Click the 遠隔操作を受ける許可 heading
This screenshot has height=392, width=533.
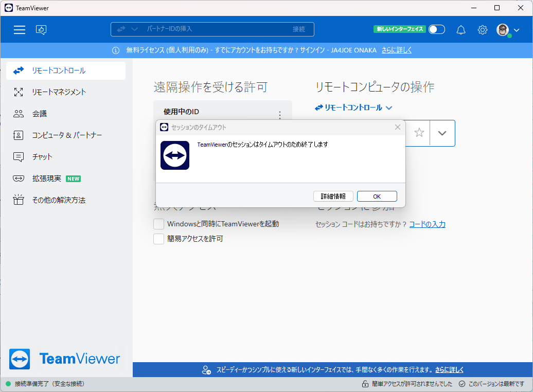tap(210, 87)
